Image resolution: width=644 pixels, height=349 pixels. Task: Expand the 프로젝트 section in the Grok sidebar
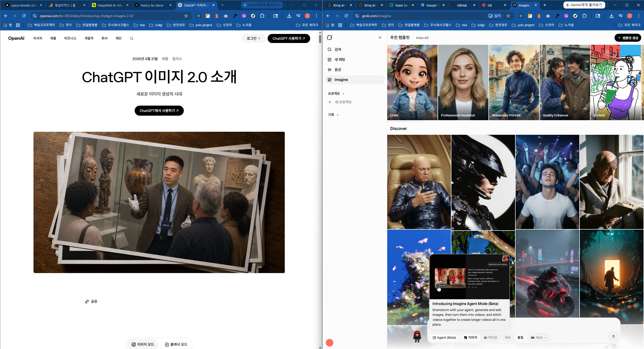(x=336, y=94)
